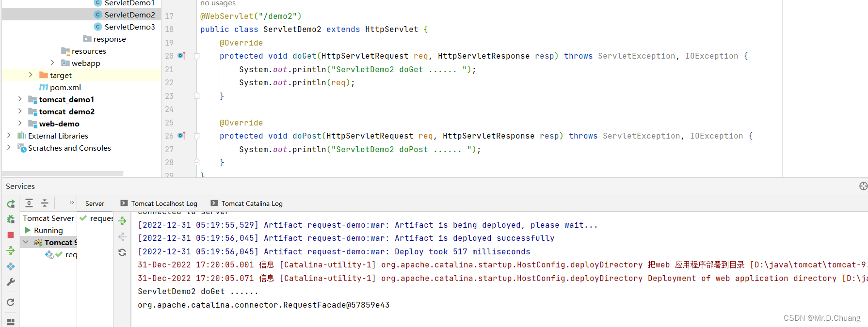This screenshot has width=868, height=327.
Task: Expand the External Libraries node
Action: (9, 136)
